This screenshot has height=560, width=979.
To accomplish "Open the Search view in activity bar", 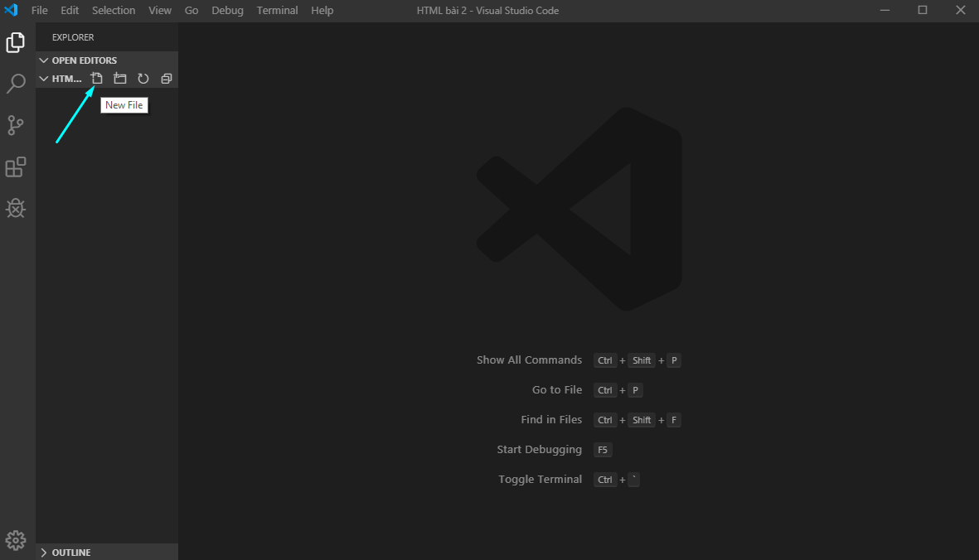I will click(16, 84).
